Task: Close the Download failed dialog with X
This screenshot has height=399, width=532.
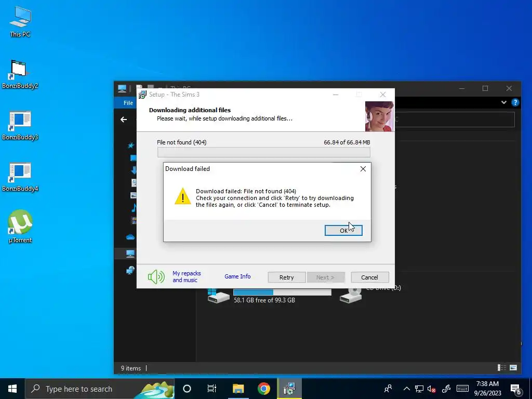Action: pos(363,169)
